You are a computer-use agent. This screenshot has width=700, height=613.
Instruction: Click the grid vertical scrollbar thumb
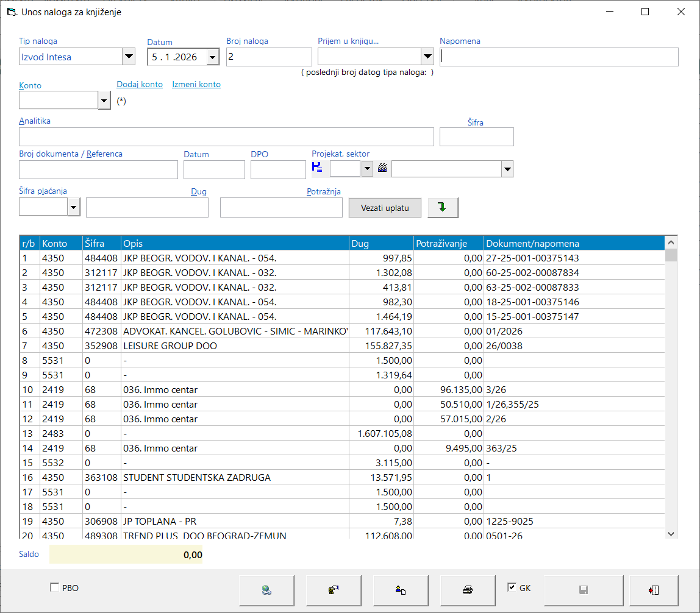[671, 255]
